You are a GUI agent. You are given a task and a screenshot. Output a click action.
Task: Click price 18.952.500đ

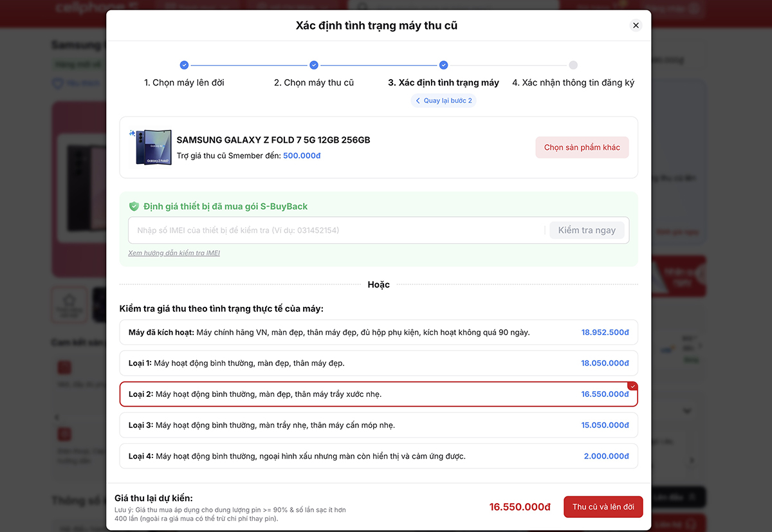605,333
